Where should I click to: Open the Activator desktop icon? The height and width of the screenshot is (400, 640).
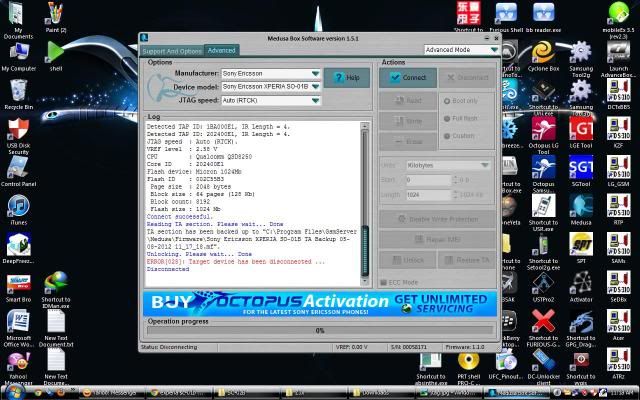click(581, 287)
